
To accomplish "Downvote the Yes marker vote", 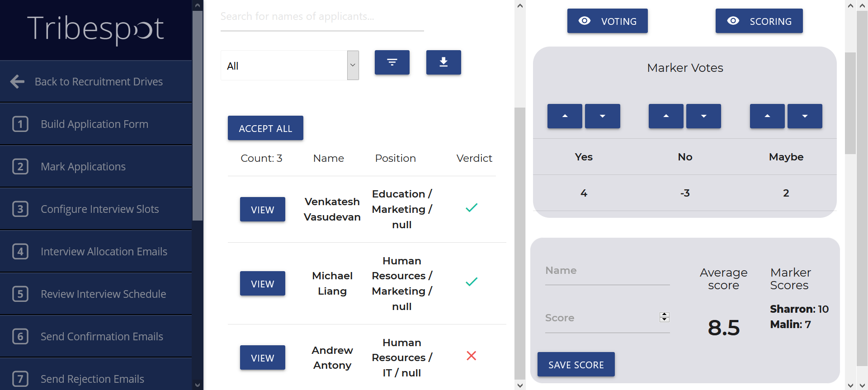I will (x=602, y=116).
